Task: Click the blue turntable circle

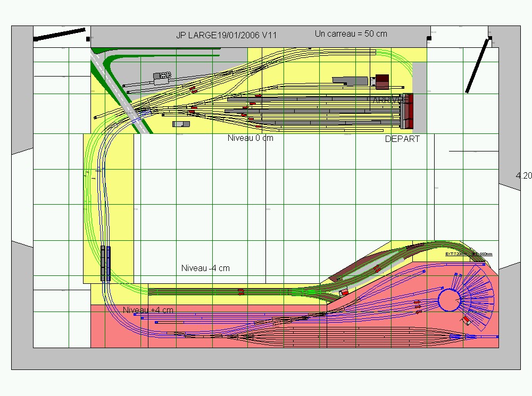Action: click(x=449, y=300)
